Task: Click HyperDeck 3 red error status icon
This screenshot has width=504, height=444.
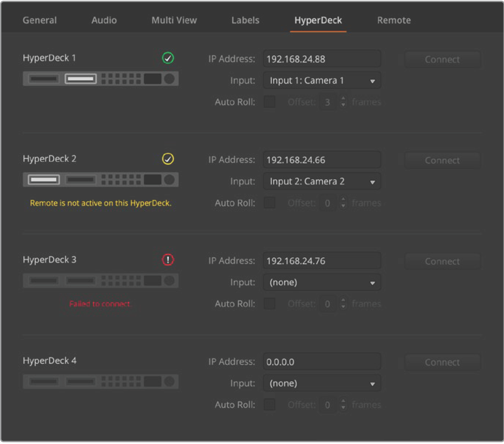Action: point(168,260)
